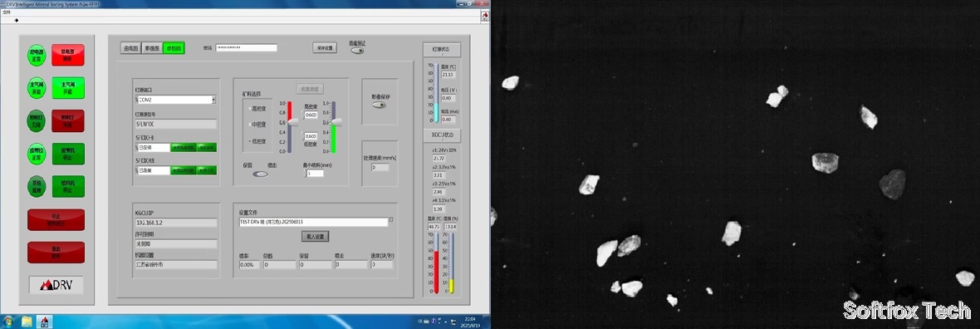Image resolution: width=980 pixels, height=329 pixels.
Task: Click the v1 24V voltage reading 21.72
Action: click(x=439, y=159)
